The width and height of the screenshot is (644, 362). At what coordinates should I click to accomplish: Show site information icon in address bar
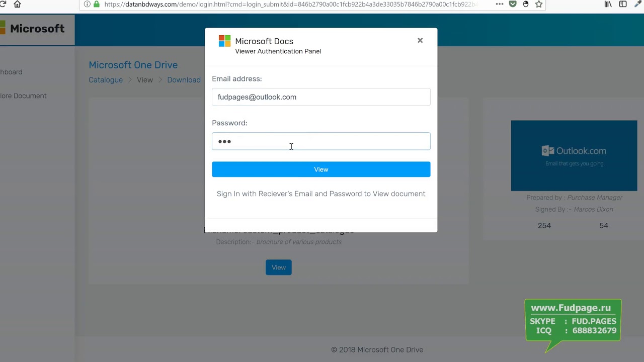point(87,4)
